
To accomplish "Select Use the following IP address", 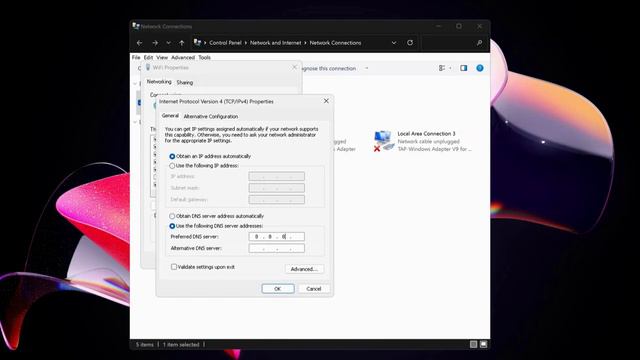I will [172, 166].
